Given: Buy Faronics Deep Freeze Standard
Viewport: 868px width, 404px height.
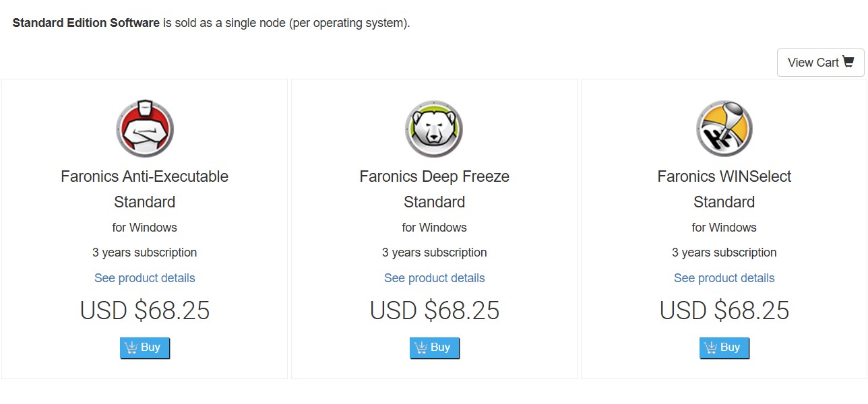Looking at the screenshot, I should click(x=435, y=347).
